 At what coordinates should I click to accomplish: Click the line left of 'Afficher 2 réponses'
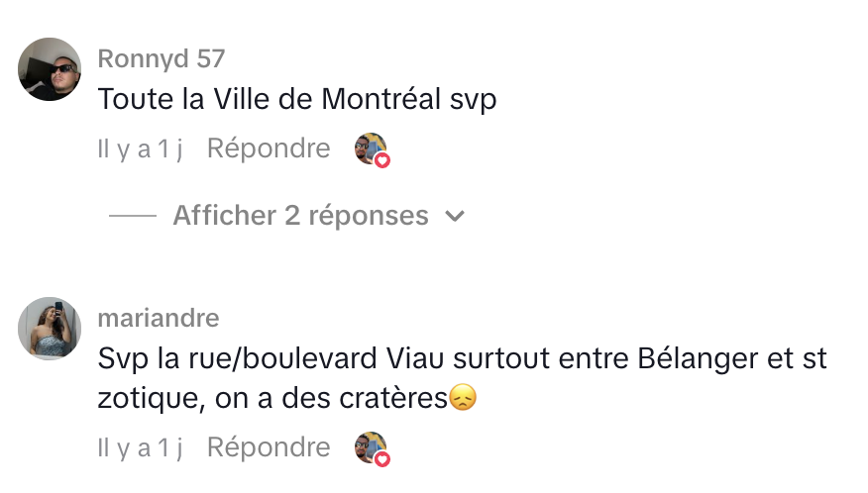tap(133, 216)
